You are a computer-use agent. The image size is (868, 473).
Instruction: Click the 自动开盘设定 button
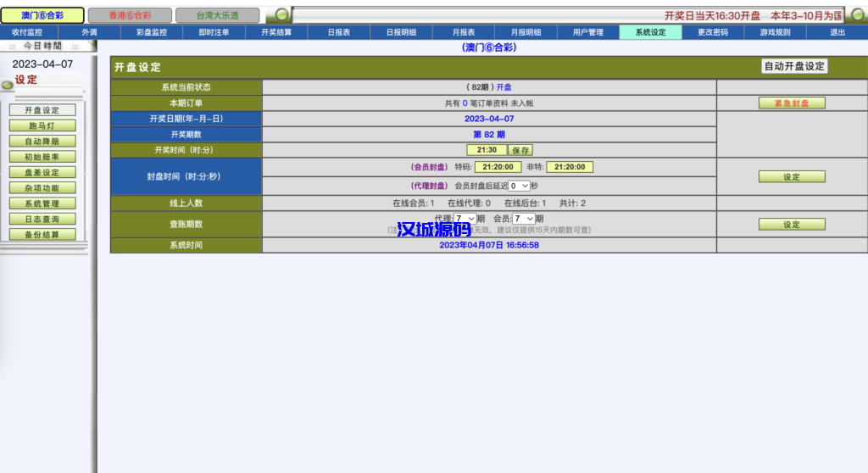click(794, 66)
